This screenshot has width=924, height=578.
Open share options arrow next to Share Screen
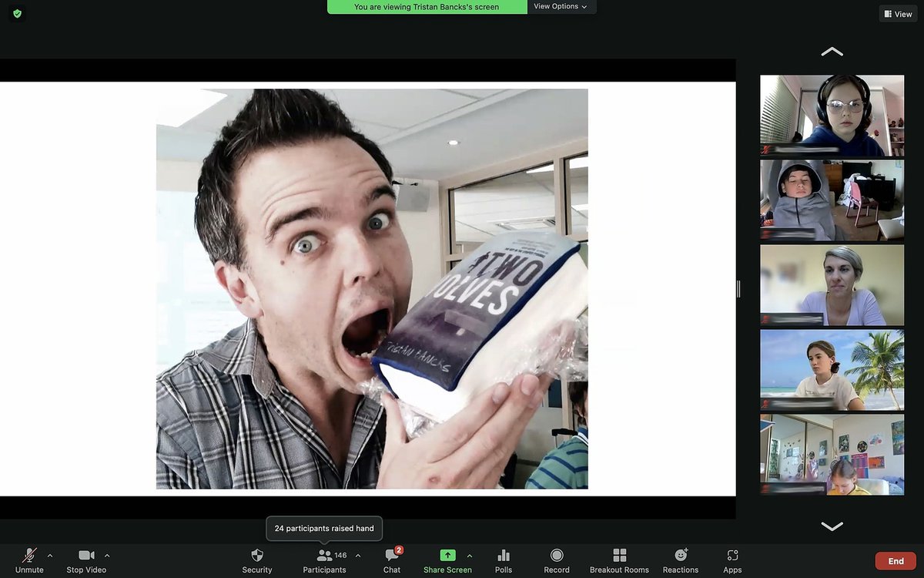click(x=470, y=556)
